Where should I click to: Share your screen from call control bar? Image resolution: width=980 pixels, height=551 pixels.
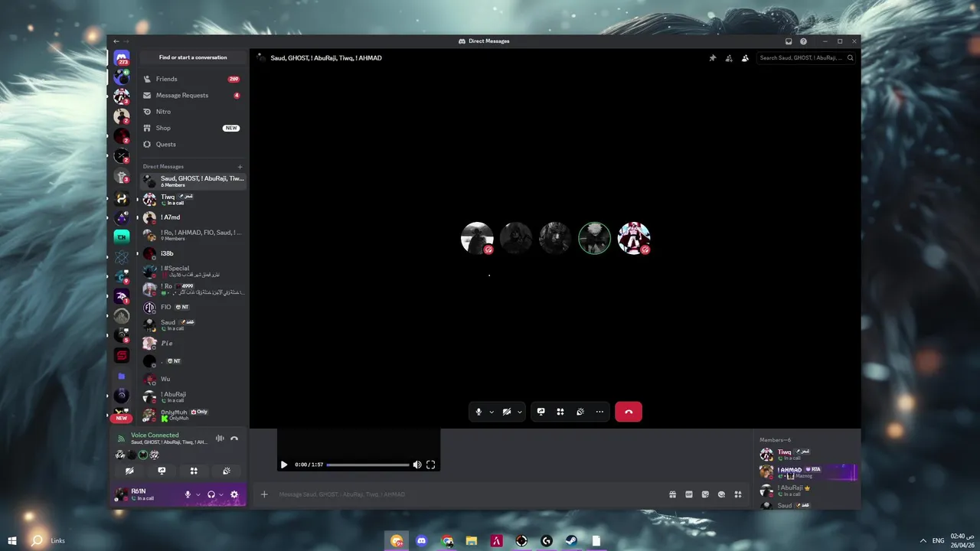pos(541,412)
